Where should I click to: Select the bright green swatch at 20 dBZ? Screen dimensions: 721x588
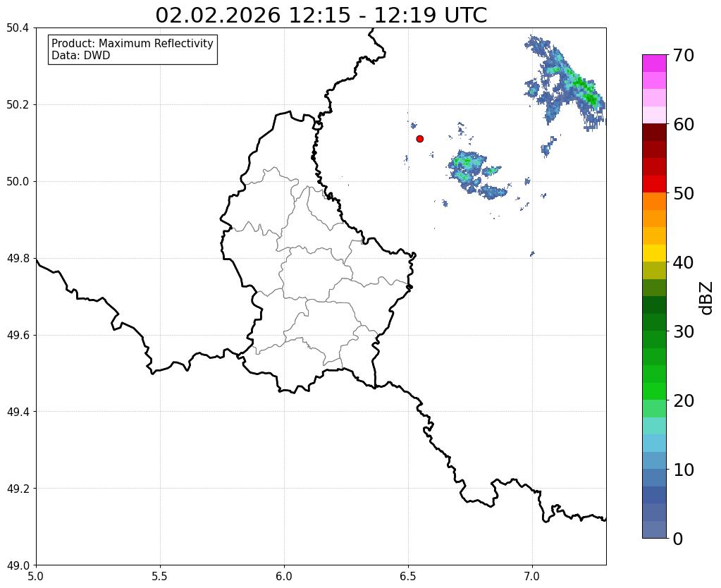coord(654,391)
